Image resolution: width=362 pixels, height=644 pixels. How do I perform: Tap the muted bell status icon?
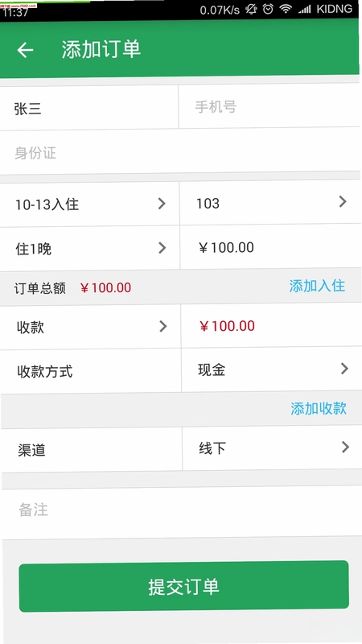pos(251,9)
